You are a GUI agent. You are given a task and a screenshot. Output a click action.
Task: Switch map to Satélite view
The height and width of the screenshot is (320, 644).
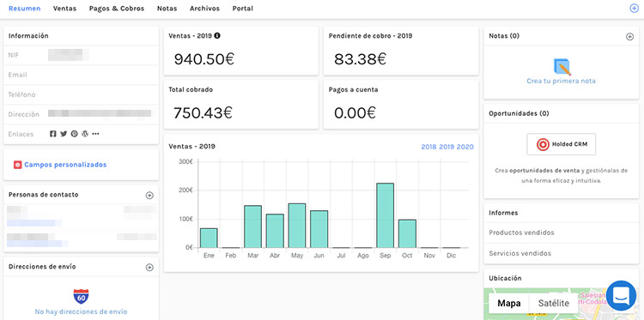click(x=554, y=303)
